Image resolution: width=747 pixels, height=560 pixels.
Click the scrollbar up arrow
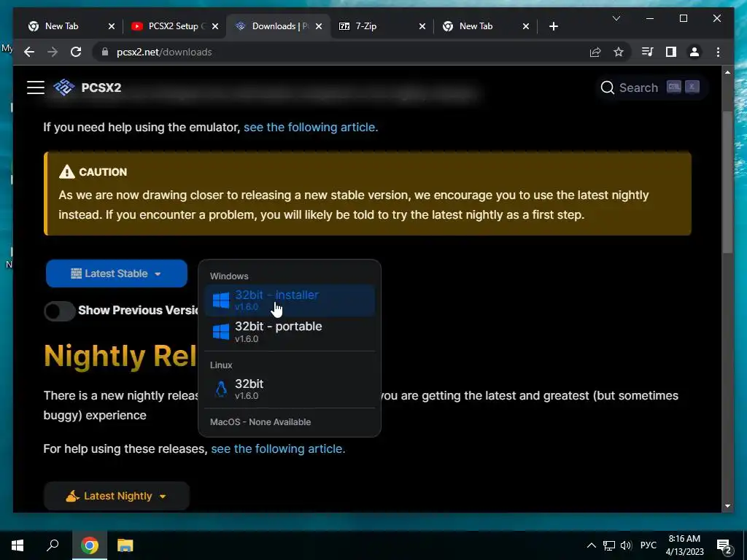point(727,72)
